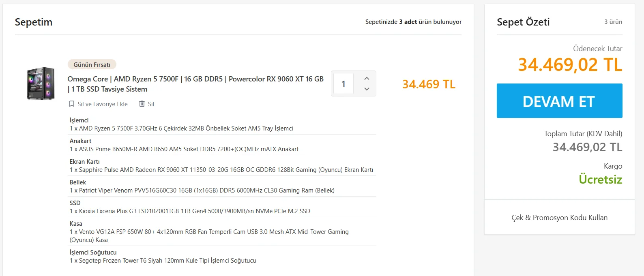Select the ASUS Prime B650M-R Anakart line

[x=184, y=149]
